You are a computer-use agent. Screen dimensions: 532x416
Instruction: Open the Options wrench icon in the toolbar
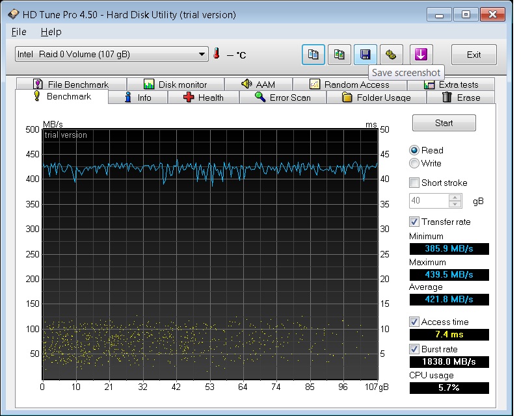tap(390, 55)
